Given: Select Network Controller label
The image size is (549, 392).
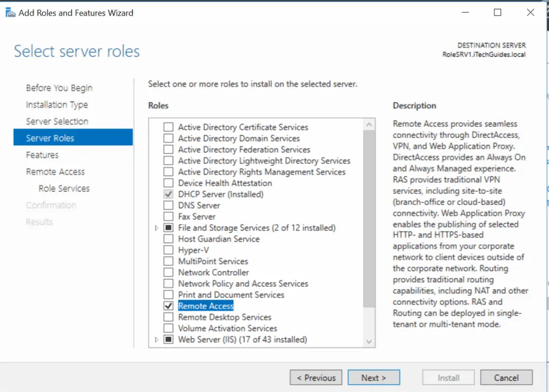Looking at the screenshot, I should pos(213,272).
